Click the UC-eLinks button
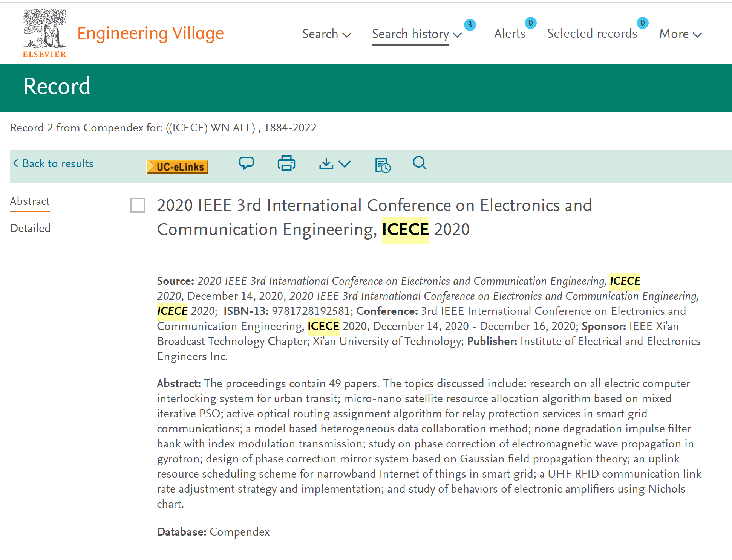Image resolution: width=732 pixels, height=560 pixels. click(177, 166)
